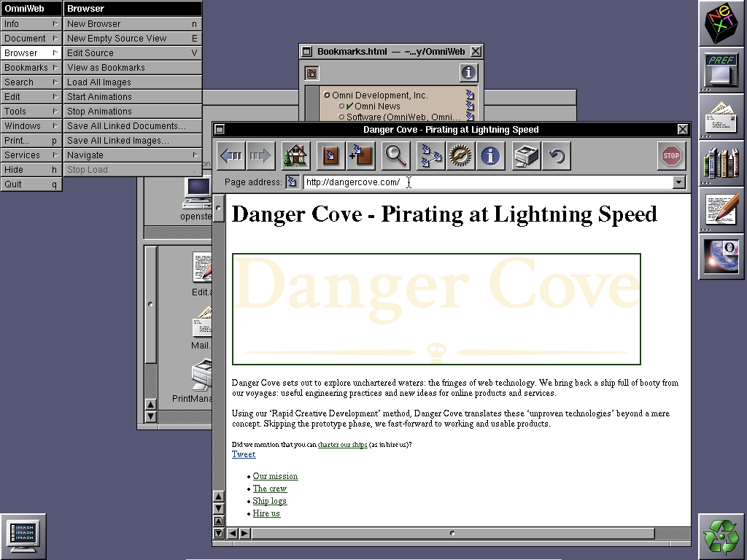This screenshot has width=747, height=560.
Task: Add a bookmark with the plus-book icon
Action: pos(360,156)
